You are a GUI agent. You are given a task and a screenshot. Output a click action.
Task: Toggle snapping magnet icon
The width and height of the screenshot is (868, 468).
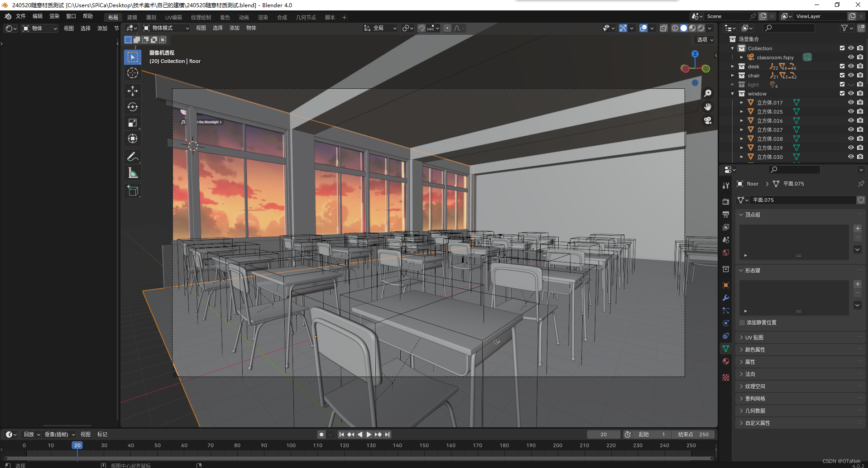422,28
